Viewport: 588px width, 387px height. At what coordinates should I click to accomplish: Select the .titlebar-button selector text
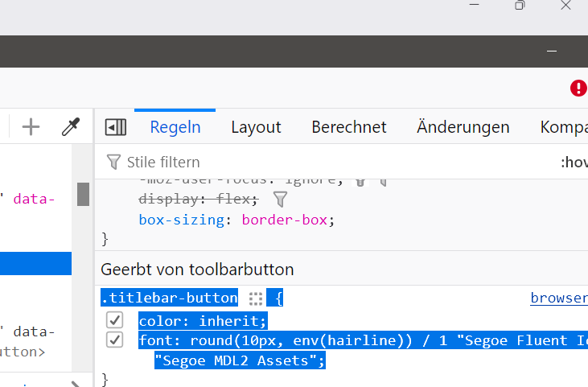pyautogui.click(x=170, y=298)
